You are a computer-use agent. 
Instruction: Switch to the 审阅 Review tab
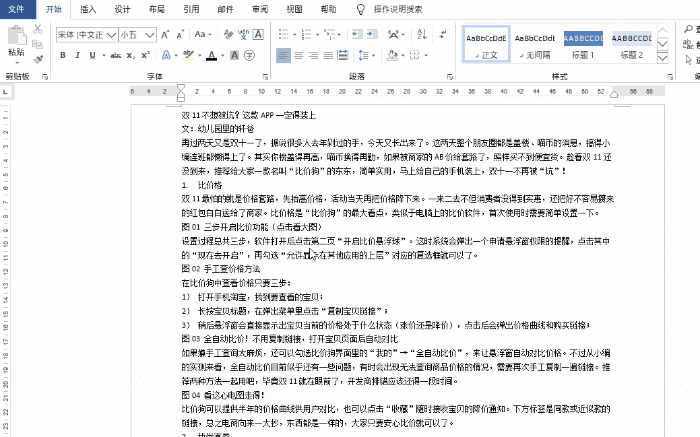260,9
